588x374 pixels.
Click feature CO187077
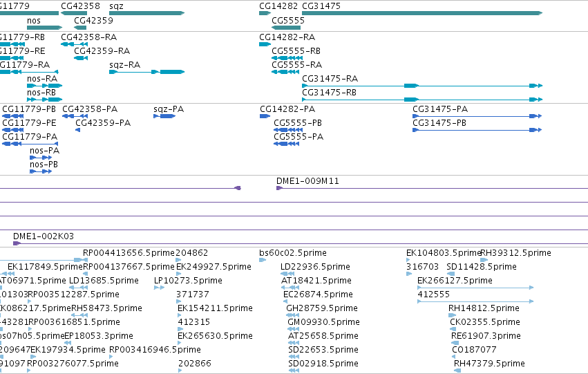tap(474, 350)
